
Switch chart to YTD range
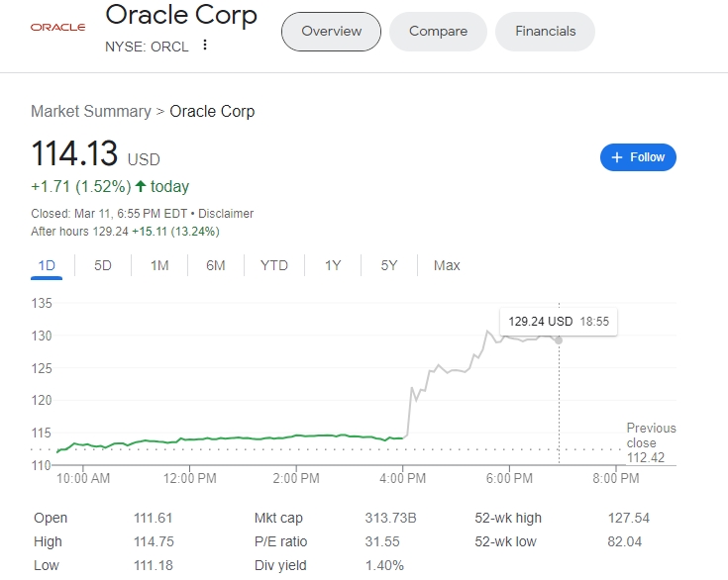(x=274, y=265)
